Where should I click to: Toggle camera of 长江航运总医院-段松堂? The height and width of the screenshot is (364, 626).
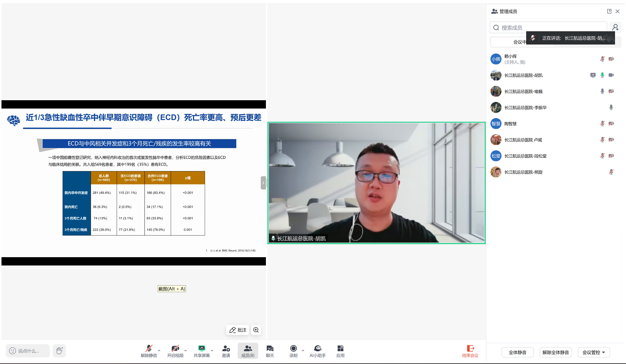pyautogui.click(x=611, y=156)
